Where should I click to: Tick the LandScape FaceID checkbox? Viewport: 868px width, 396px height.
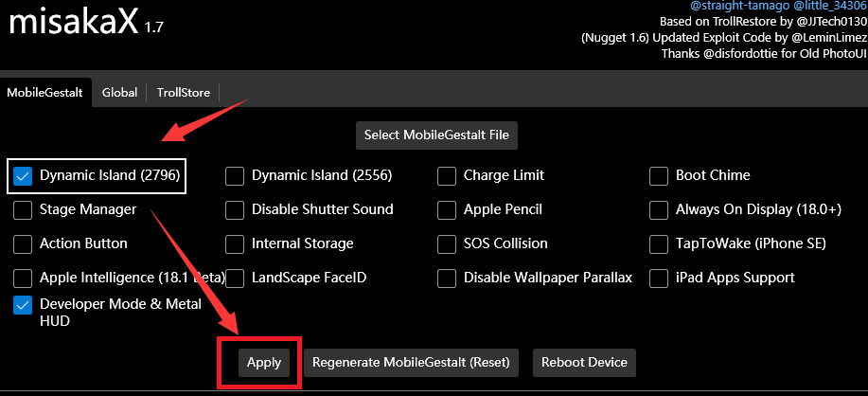tap(236, 278)
